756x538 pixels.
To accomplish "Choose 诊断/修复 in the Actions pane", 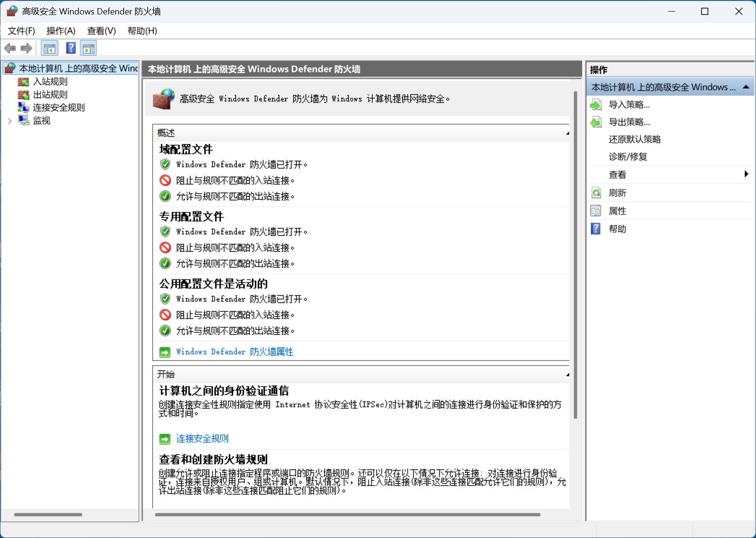I will (x=628, y=157).
